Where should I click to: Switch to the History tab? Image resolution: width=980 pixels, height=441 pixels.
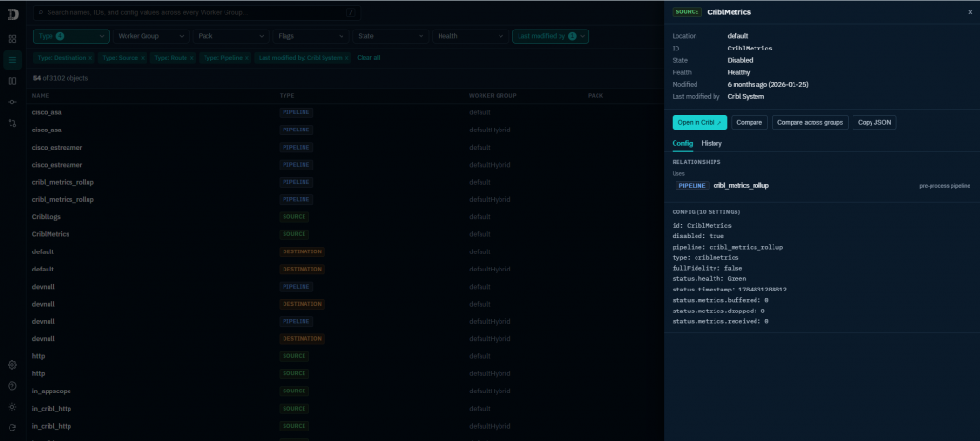(x=712, y=143)
